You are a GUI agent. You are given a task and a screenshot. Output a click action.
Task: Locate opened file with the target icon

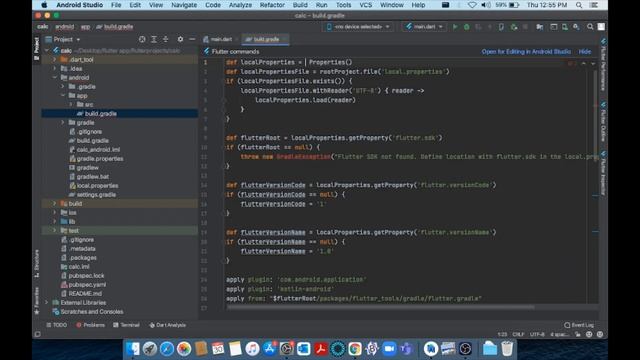(142, 40)
